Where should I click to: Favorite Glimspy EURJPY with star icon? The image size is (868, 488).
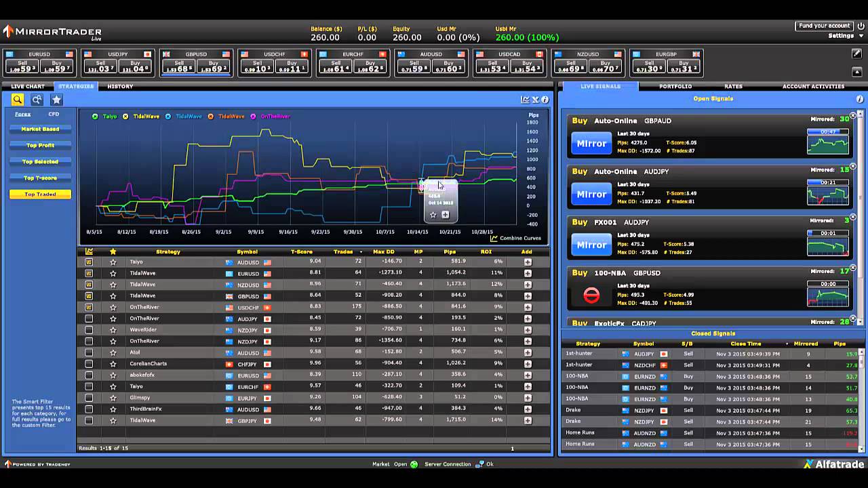point(113,398)
